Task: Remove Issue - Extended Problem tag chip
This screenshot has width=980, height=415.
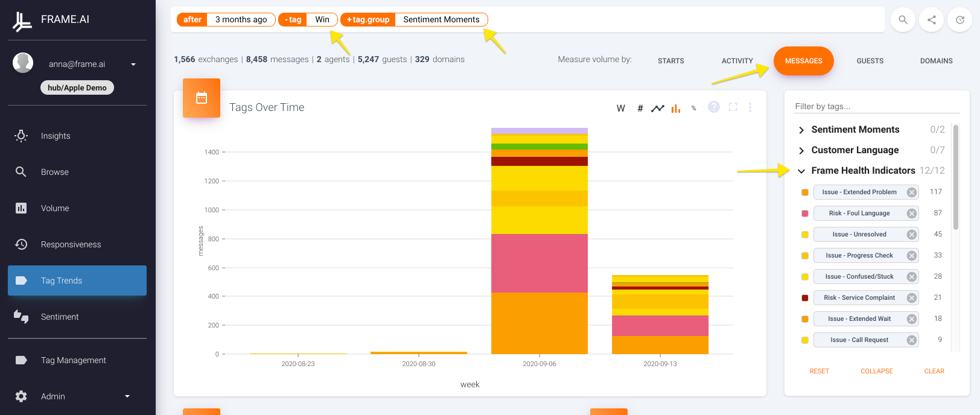Action: (x=912, y=192)
